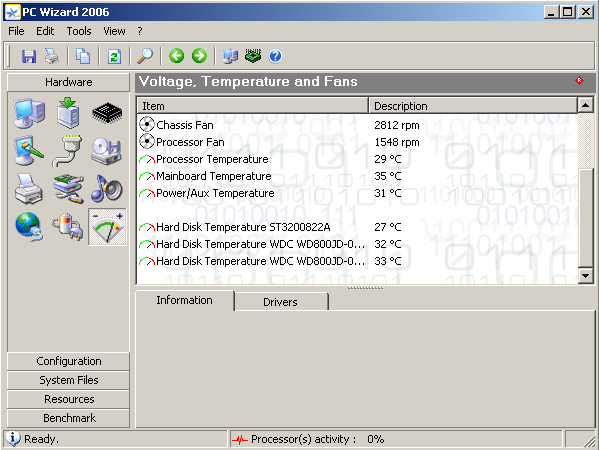
Task: Open the Drives disc and floppy icon
Action: (x=107, y=151)
